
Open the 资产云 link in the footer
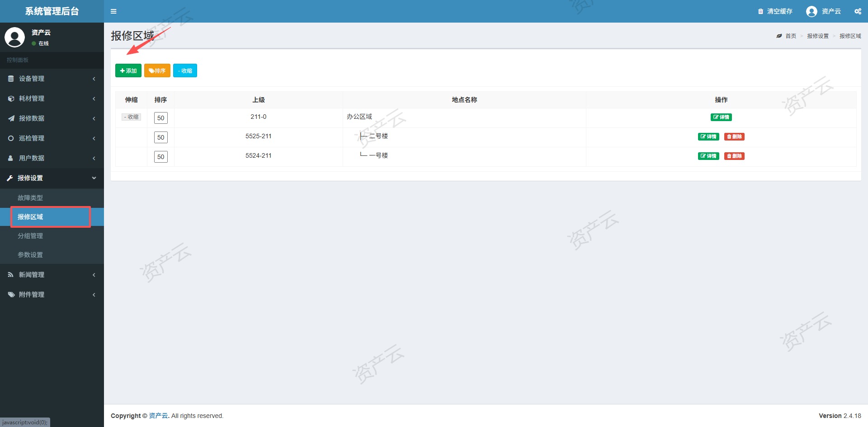coord(158,416)
